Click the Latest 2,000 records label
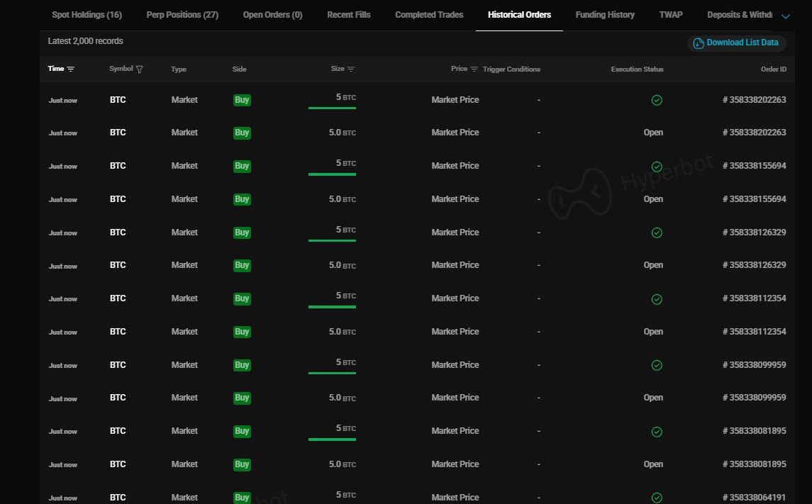This screenshot has height=504, width=812. (85, 41)
